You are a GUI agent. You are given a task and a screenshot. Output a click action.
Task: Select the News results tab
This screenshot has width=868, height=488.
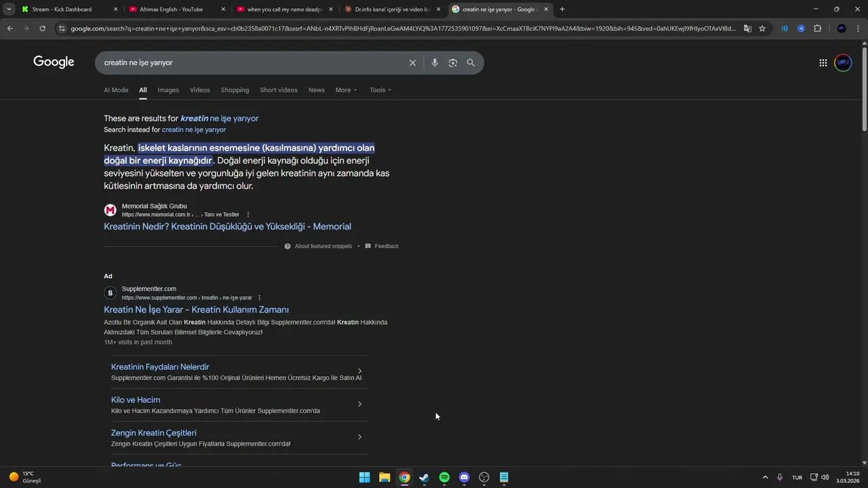click(317, 90)
